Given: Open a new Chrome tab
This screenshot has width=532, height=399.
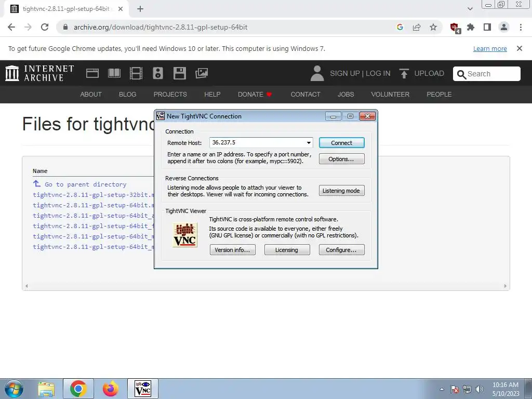Looking at the screenshot, I should 140,9.
